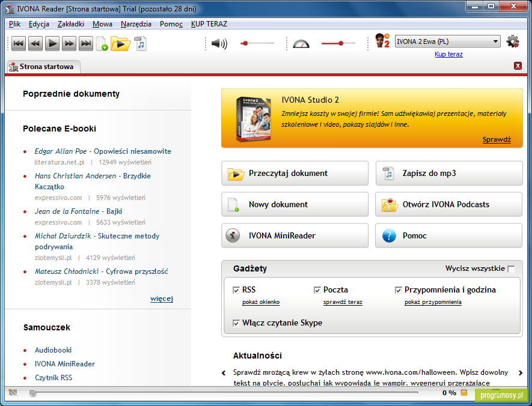Start playback with the Play button
Screen dimensions: 532x406
point(52,44)
